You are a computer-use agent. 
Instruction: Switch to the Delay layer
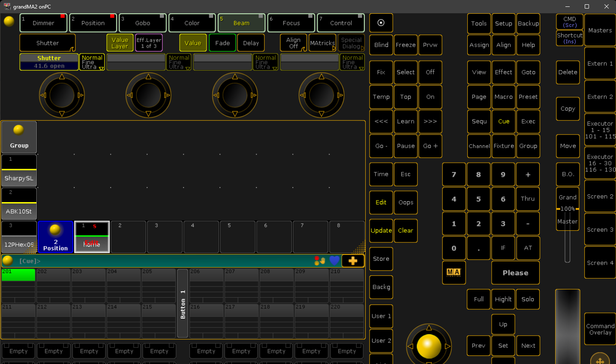point(251,43)
